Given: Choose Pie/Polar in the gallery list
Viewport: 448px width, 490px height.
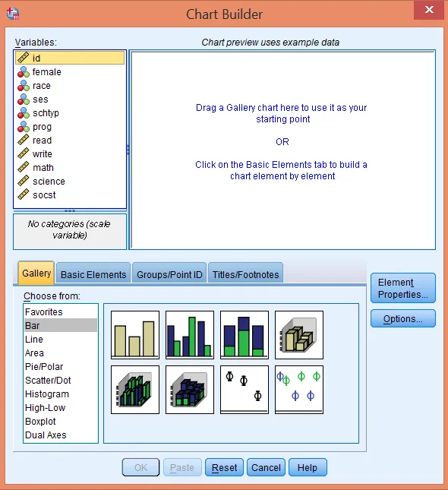Looking at the screenshot, I should [60, 367].
